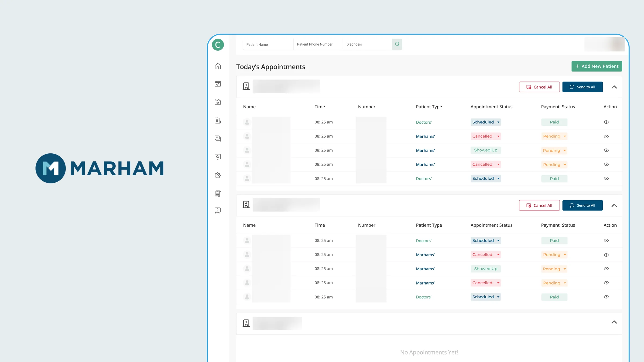Open the help question bubble icon
The height and width of the screenshot is (362, 644).
click(x=218, y=210)
